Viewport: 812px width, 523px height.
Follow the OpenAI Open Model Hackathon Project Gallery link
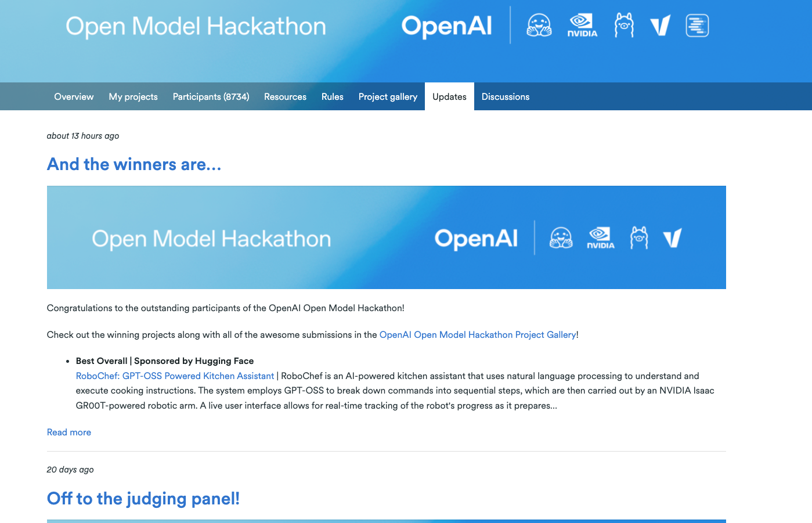point(477,335)
